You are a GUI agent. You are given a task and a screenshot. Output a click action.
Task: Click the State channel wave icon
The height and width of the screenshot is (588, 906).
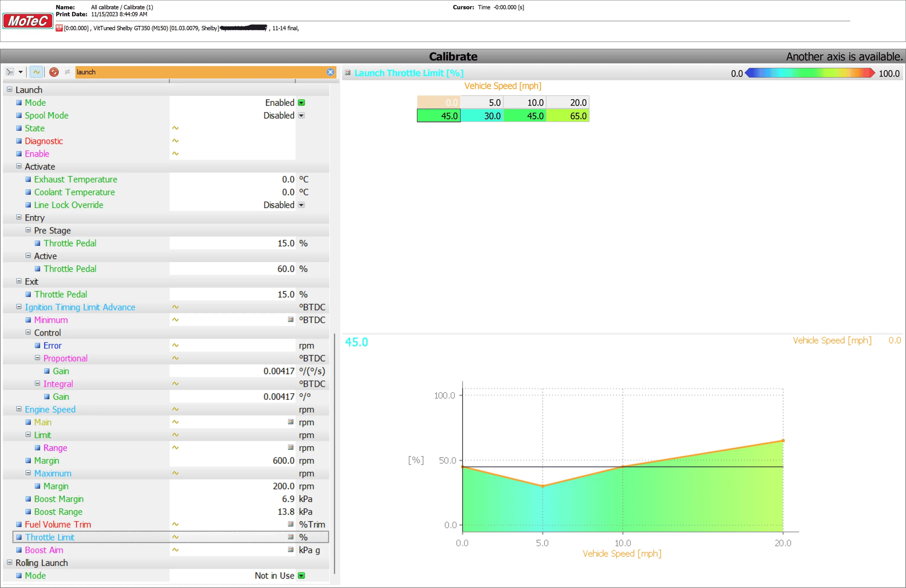tap(175, 128)
